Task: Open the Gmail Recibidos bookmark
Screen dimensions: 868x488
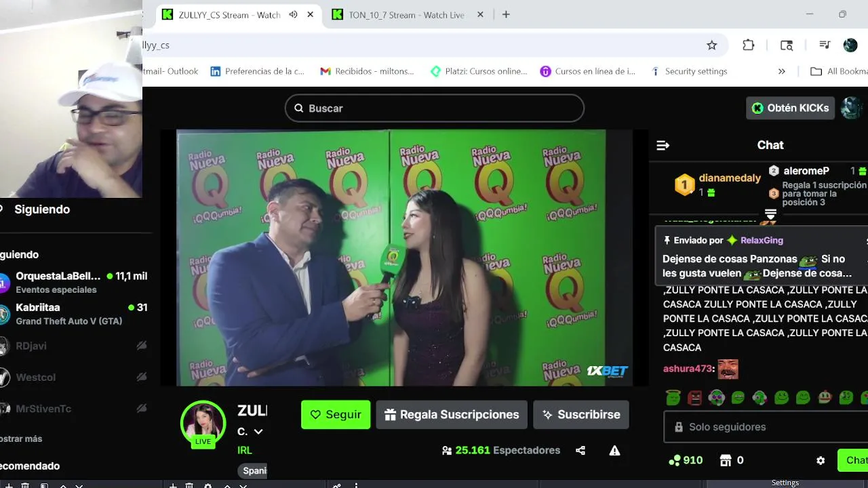Action: [367, 71]
